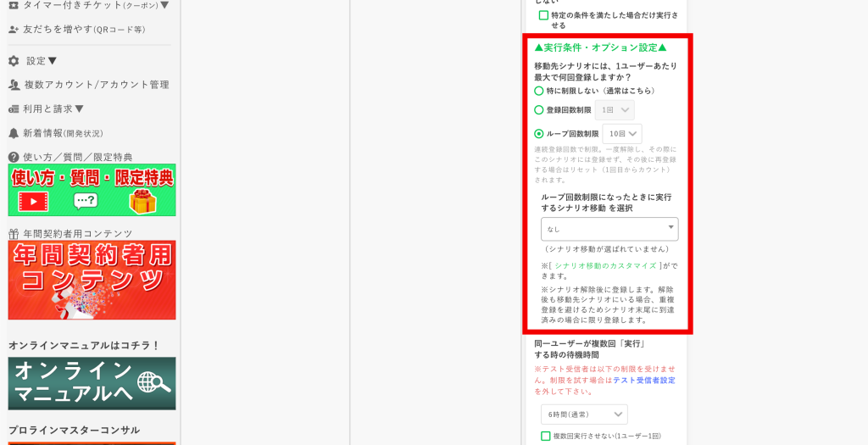The image size is (868, 445).
Task: Click the gear icon beside 設定
Action: 14,61
